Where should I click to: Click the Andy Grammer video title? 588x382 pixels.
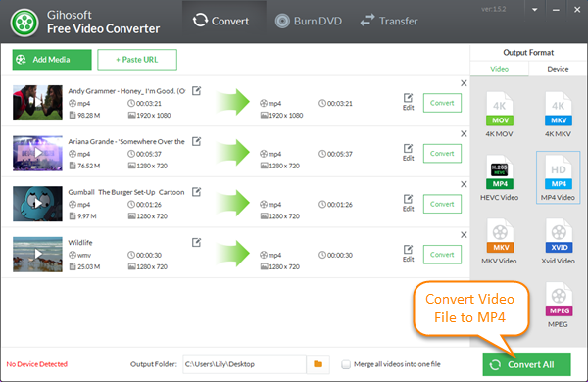pyautogui.click(x=126, y=91)
